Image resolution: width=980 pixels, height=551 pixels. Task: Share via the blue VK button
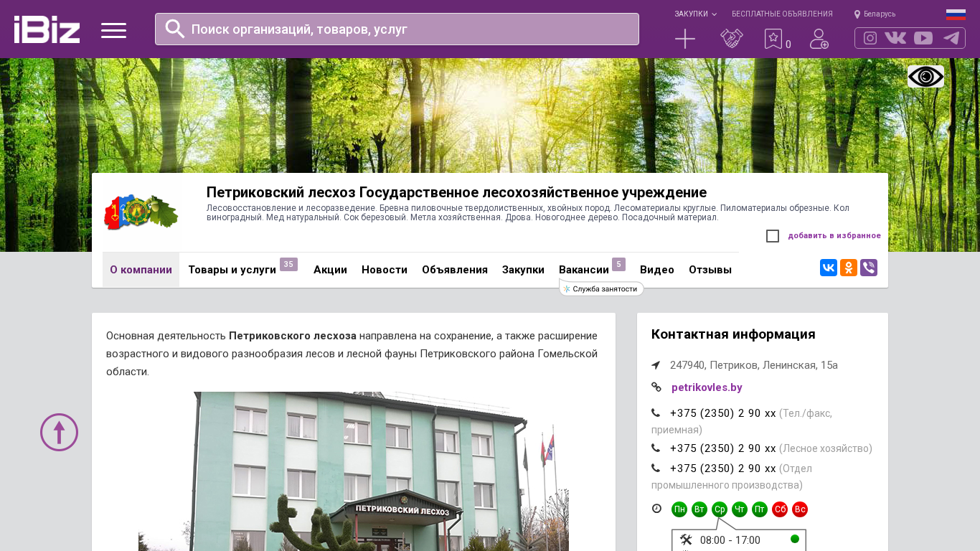829,268
